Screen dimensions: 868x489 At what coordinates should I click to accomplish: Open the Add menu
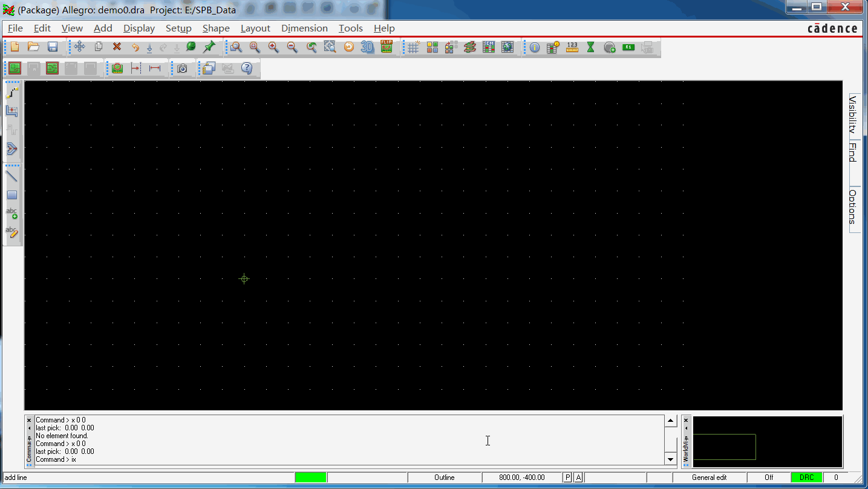click(103, 28)
